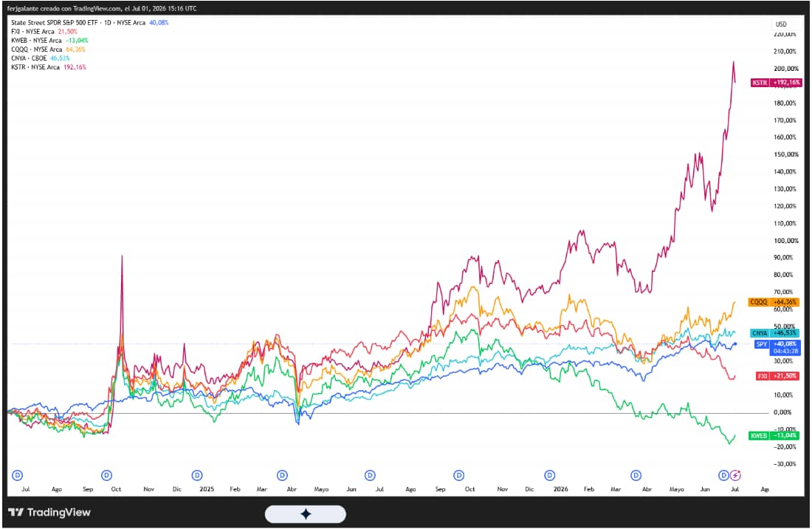The height and width of the screenshot is (529, 812).
Task: Click the KWEB -13,04% price label
Action: pos(774,436)
